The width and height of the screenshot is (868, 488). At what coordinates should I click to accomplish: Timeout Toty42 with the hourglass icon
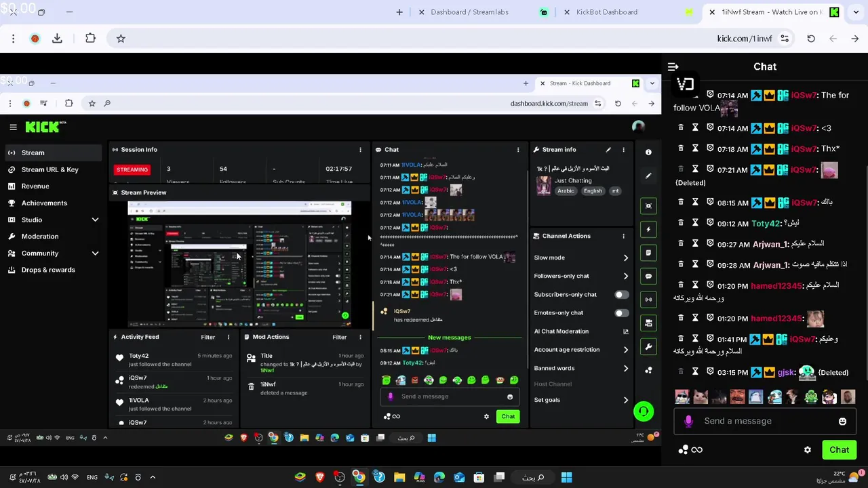point(695,223)
